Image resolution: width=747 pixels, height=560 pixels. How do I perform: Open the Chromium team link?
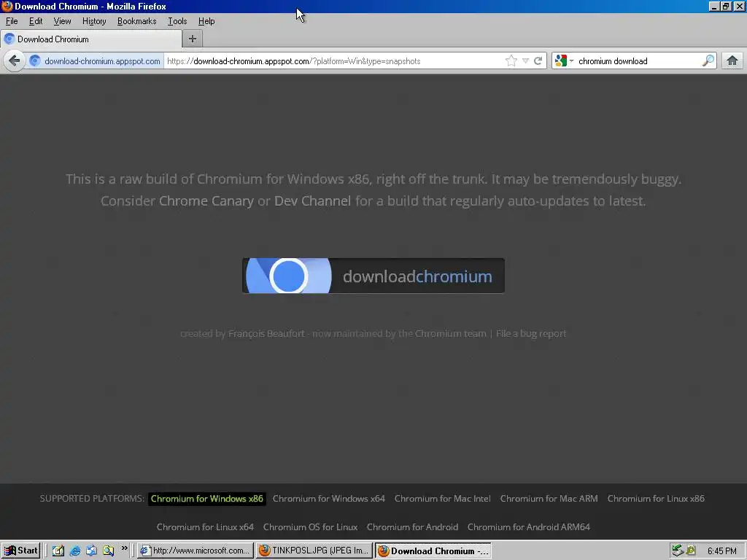point(450,333)
